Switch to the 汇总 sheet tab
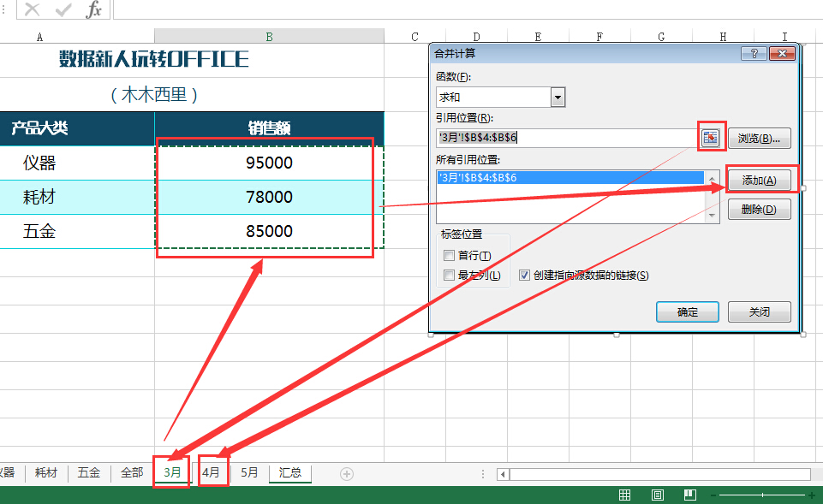823x504 pixels. point(290,472)
